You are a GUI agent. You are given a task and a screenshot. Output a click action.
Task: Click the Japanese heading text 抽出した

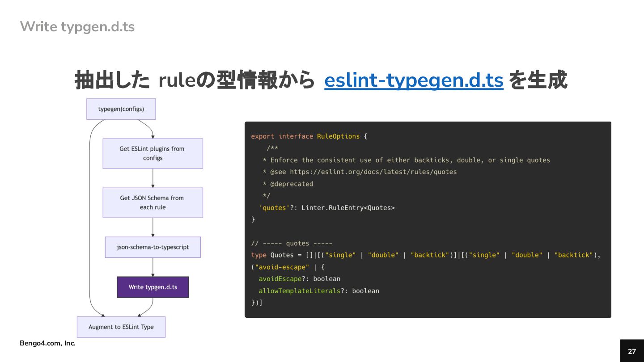[x=112, y=81]
